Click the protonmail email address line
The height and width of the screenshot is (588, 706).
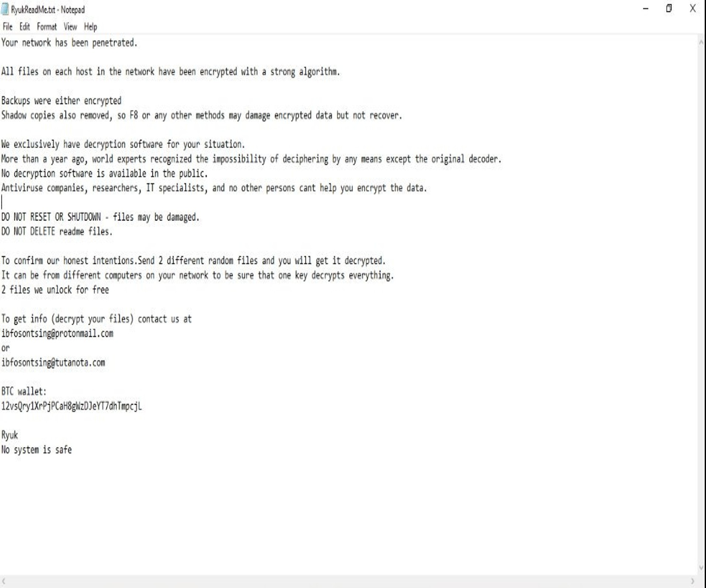tap(57, 334)
